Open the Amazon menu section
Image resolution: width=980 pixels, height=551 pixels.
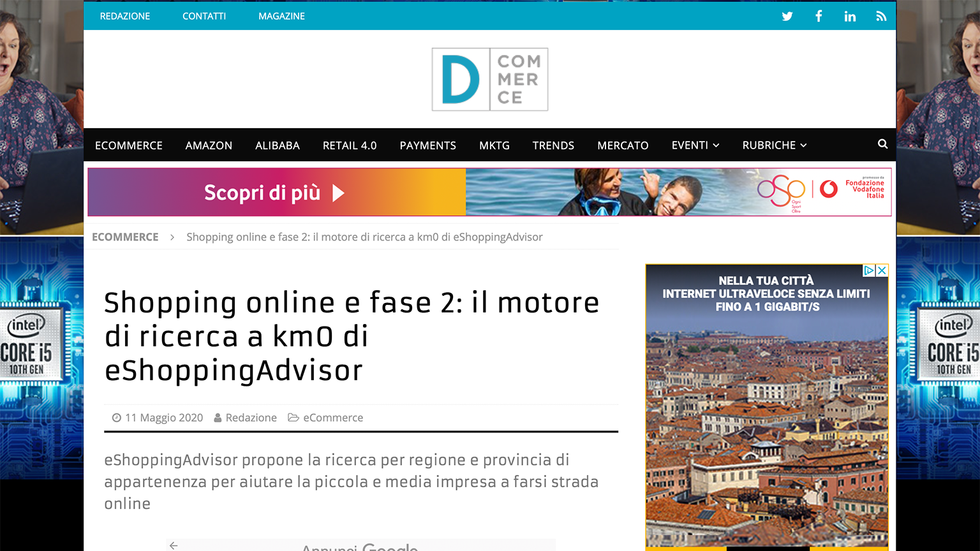tap(209, 145)
